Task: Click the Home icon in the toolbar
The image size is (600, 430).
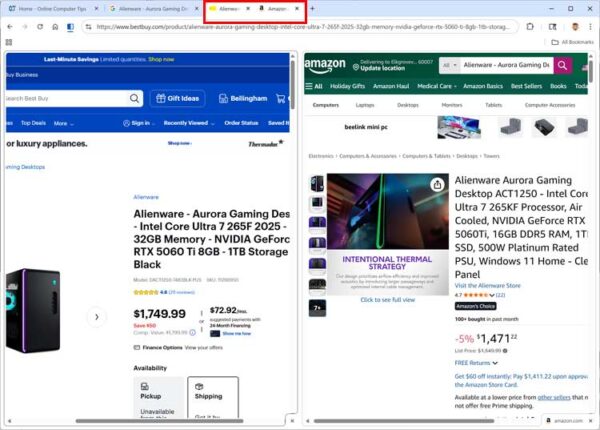Action: (x=55, y=27)
